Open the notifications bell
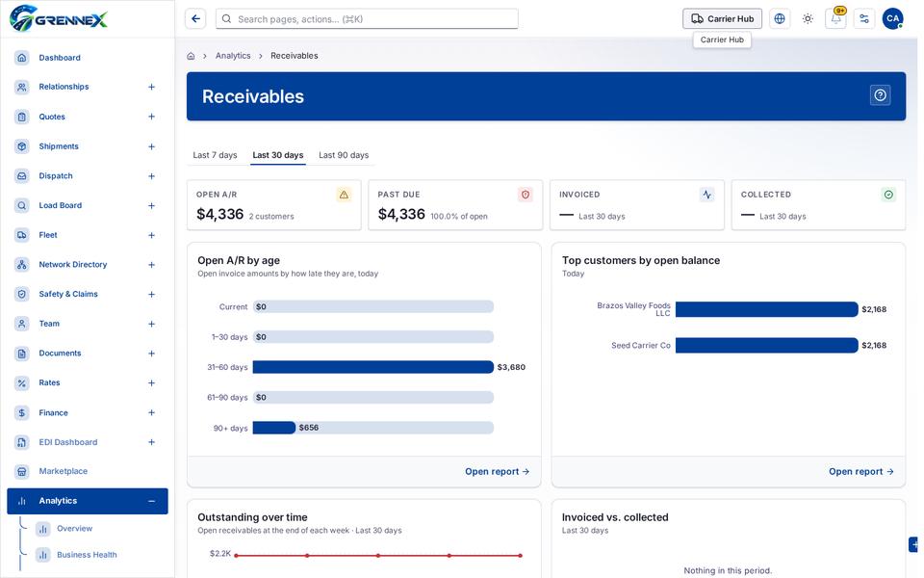The image size is (924, 578). tap(835, 19)
